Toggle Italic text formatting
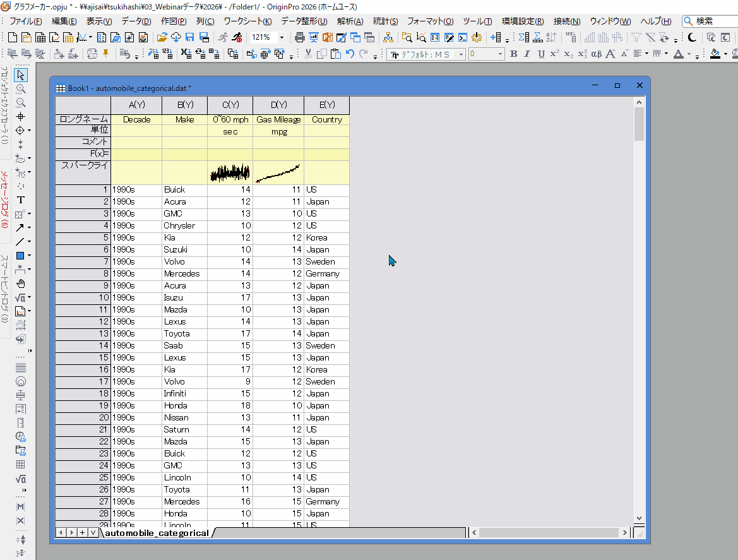The width and height of the screenshot is (738, 560). [x=527, y=54]
